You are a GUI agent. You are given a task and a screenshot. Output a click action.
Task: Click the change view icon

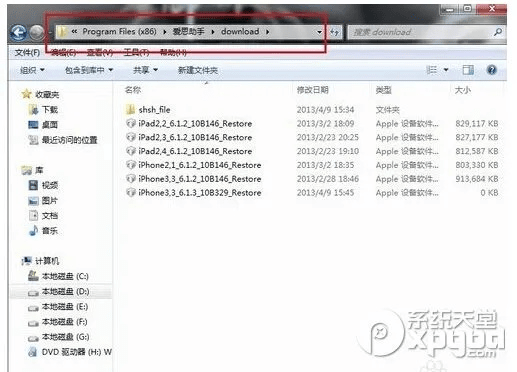432,70
